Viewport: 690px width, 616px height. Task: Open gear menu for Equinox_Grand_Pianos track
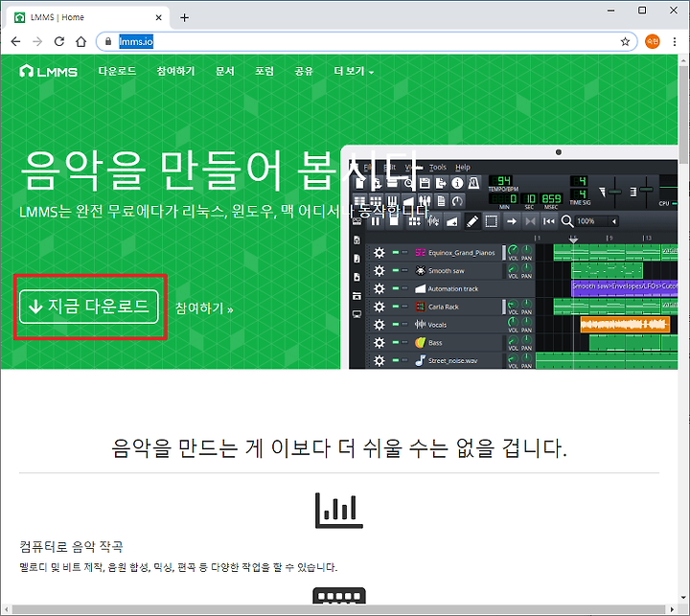(x=379, y=253)
